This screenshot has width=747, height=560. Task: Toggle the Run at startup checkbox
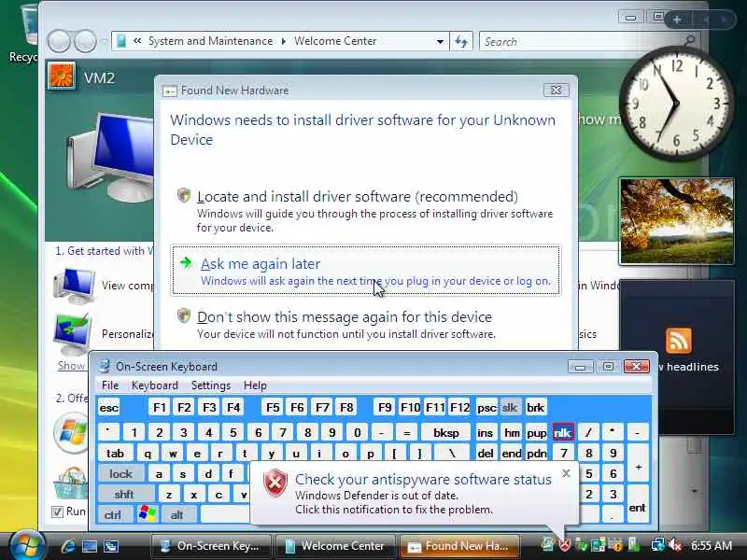(x=57, y=511)
